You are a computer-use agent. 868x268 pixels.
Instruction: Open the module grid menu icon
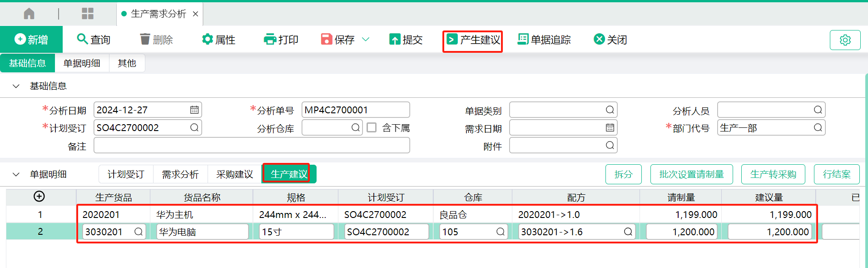(88, 14)
